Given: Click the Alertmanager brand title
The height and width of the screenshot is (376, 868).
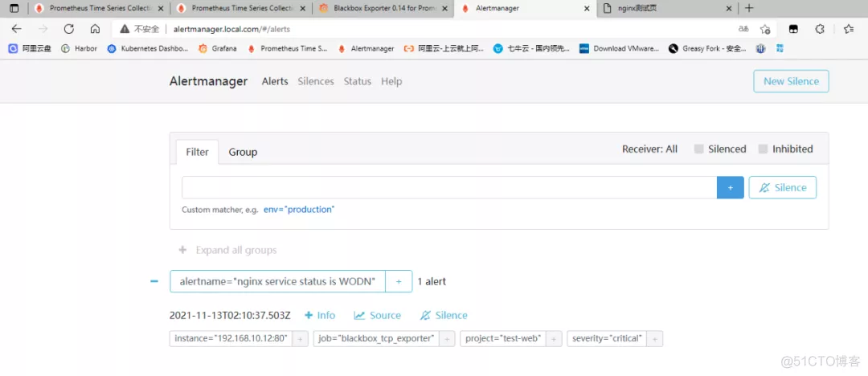Looking at the screenshot, I should (x=208, y=81).
